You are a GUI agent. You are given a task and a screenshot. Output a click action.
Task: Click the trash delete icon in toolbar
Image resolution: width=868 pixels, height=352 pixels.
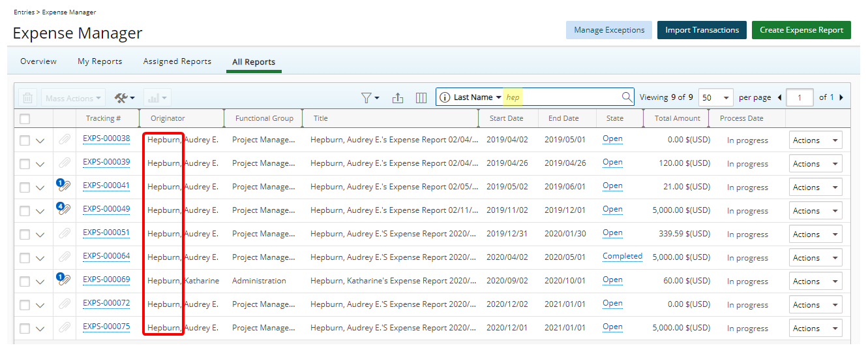pyautogui.click(x=27, y=98)
